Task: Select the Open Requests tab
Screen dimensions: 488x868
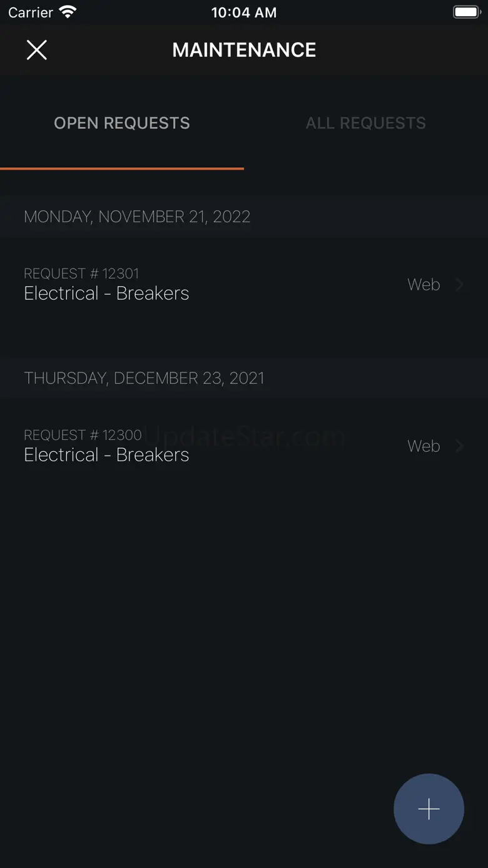Action: (x=122, y=123)
